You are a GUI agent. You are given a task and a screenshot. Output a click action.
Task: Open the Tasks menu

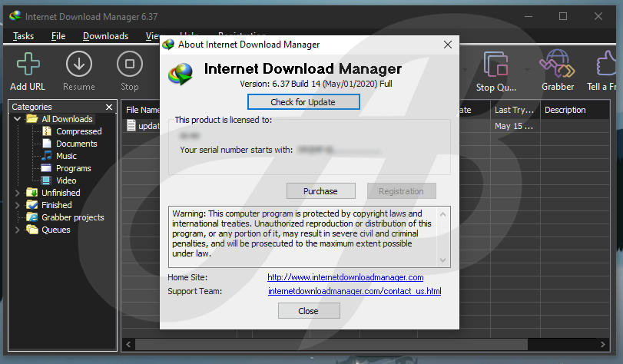coord(24,36)
